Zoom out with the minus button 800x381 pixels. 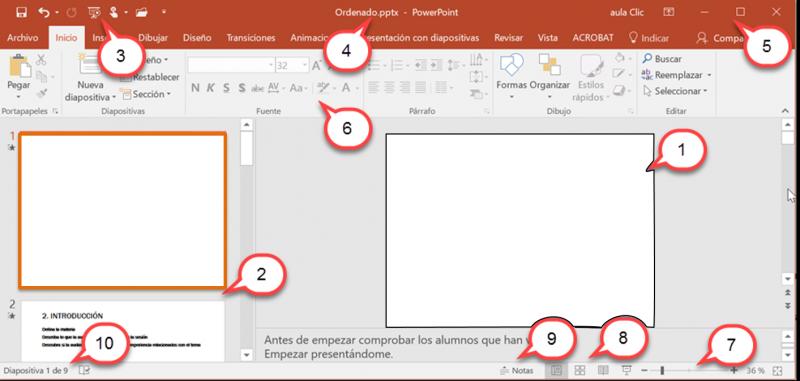(x=644, y=371)
